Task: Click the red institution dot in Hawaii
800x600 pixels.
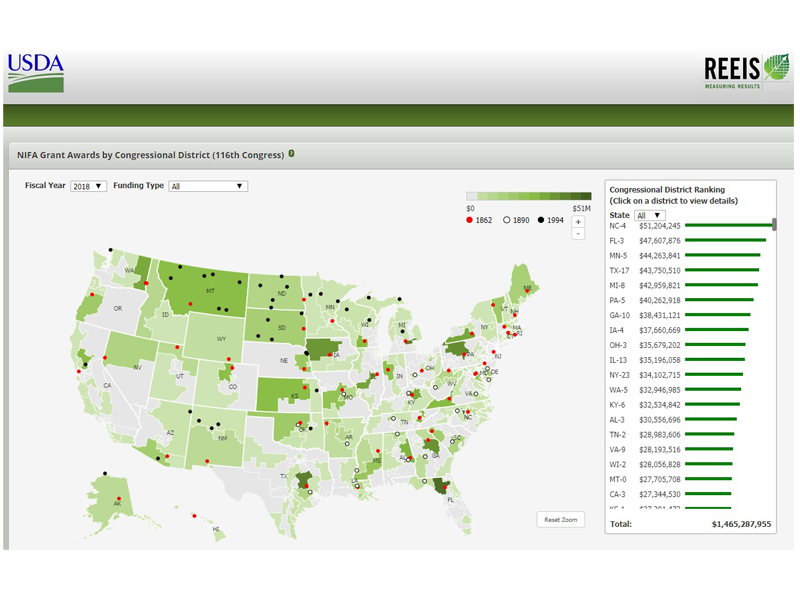Action: tap(194, 516)
